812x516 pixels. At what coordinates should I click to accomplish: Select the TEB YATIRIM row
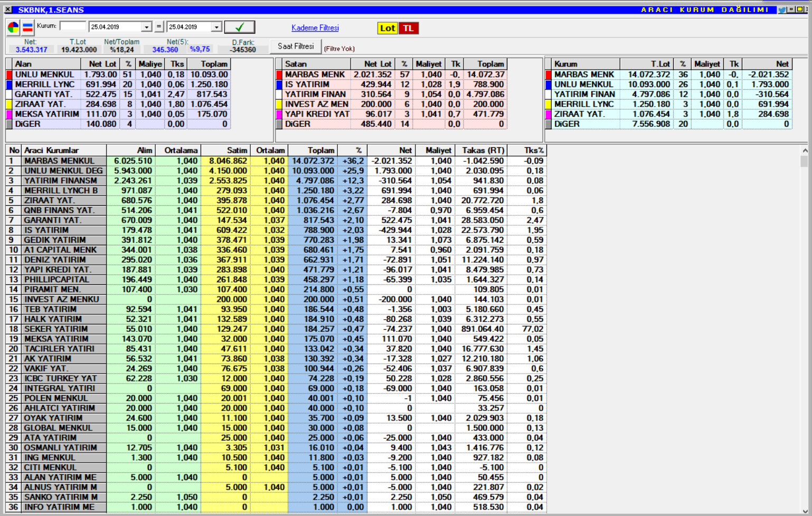click(276, 309)
